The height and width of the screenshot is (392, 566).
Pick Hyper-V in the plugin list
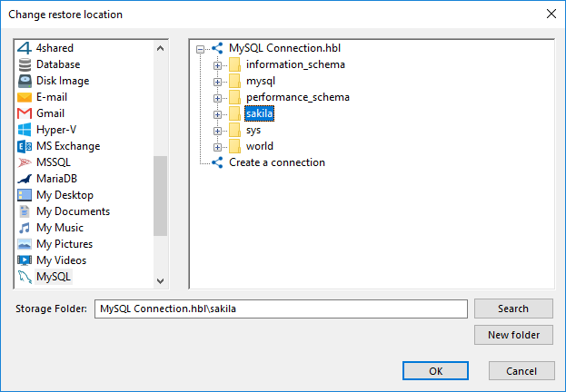[56, 130]
